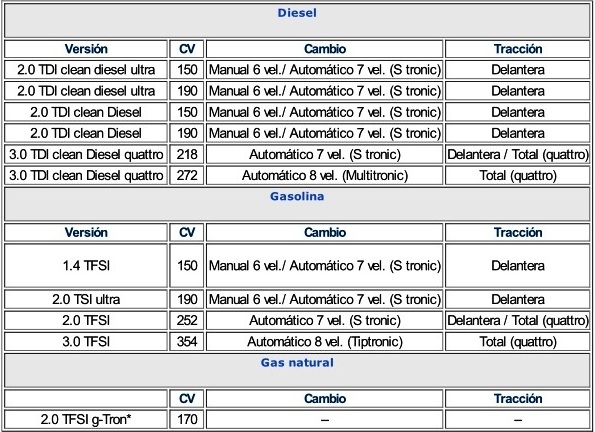Click the 2.0 TFSI g-Tron* version cell
This screenshot has width=595, height=432.
click(86, 419)
